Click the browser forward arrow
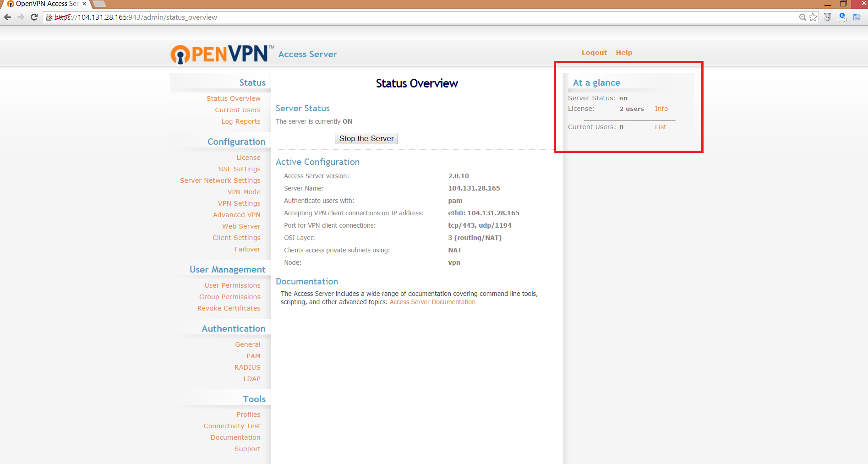Viewport: 868px width, 464px height. coord(21,17)
